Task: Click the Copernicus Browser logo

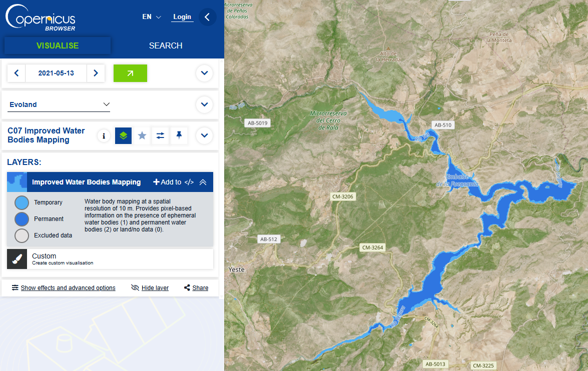Action: [x=40, y=17]
